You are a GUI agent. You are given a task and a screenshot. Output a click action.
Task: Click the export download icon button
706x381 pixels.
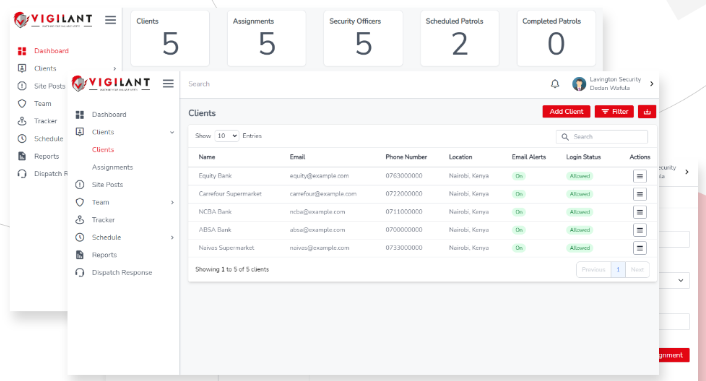(647, 112)
